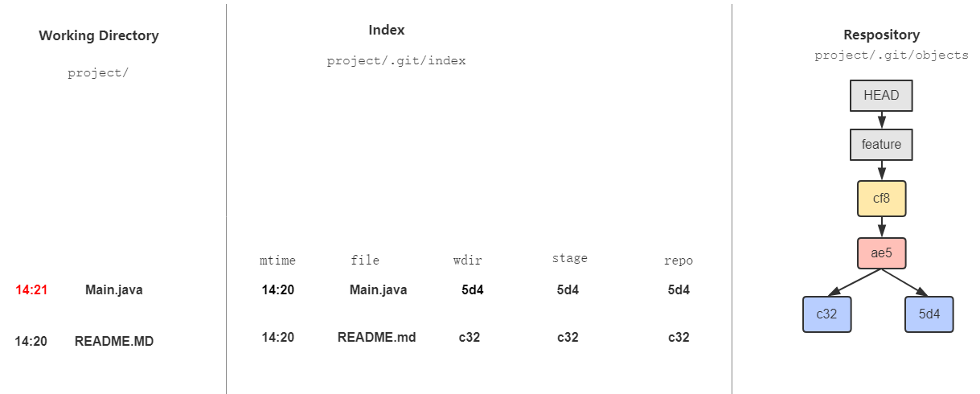
Task: Select the blue 5d4 blob node
Action: pos(929,314)
